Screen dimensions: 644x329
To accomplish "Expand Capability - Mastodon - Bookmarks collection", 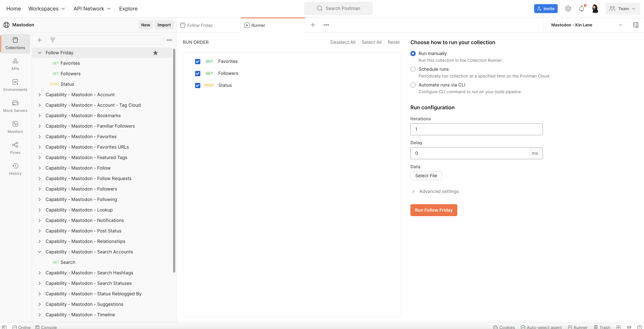I will (39, 116).
